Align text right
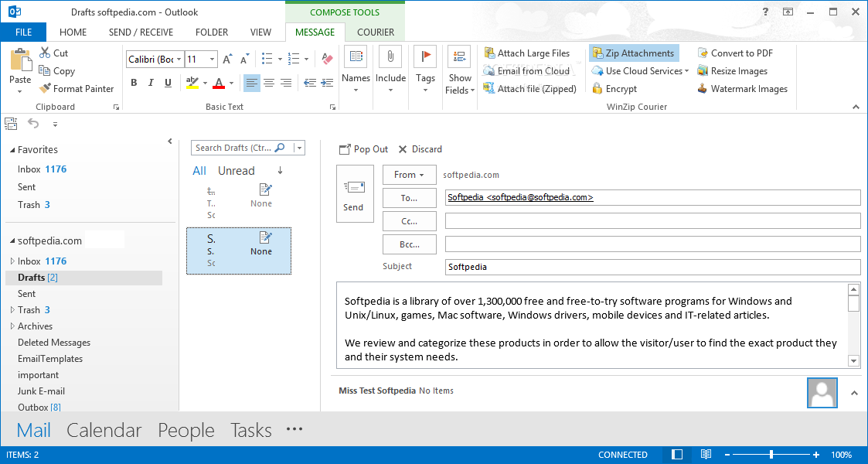 point(286,83)
